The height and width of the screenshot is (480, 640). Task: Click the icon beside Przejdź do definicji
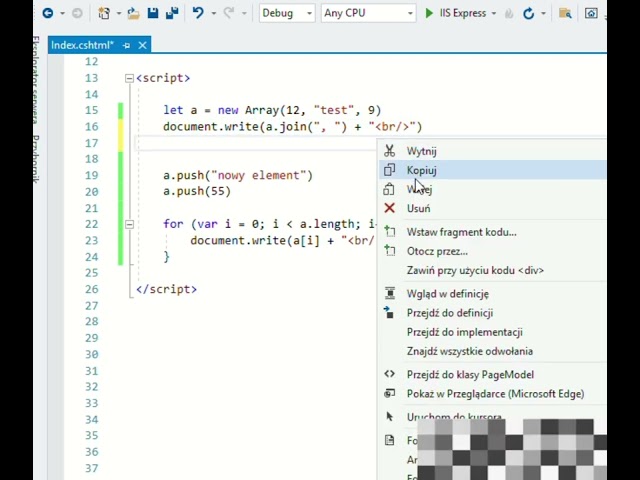pos(389,313)
